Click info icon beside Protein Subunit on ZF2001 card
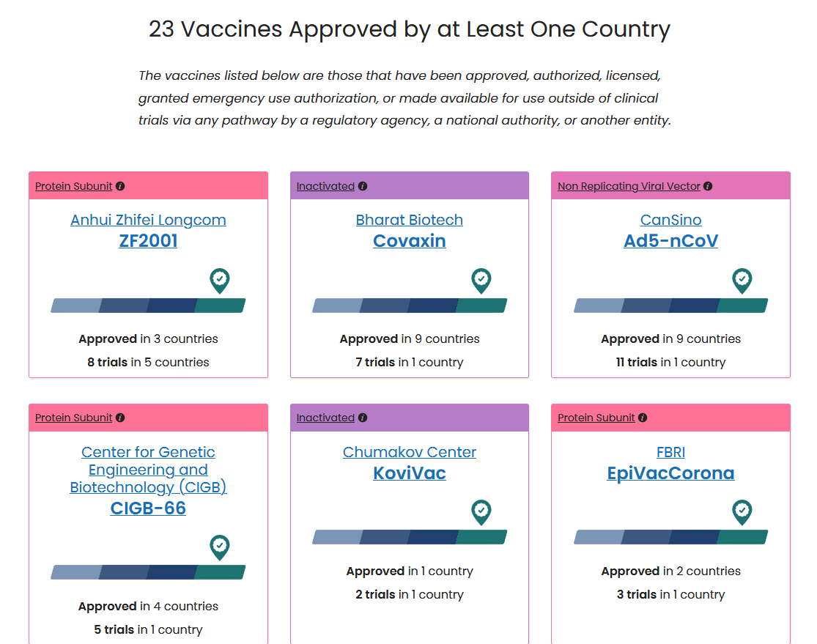 pos(120,186)
